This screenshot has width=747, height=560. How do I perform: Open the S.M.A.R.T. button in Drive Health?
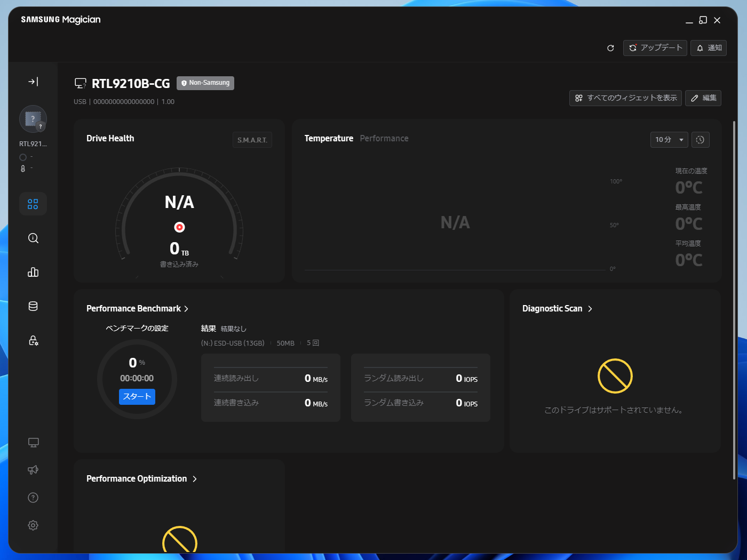[252, 140]
